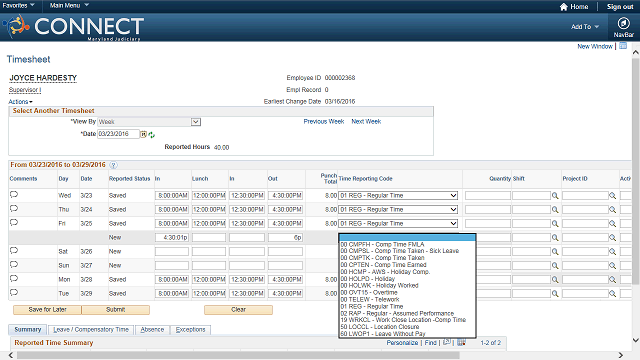Select the Summary tab
This screenshot has width=640, height=360.
click(28, 329)
